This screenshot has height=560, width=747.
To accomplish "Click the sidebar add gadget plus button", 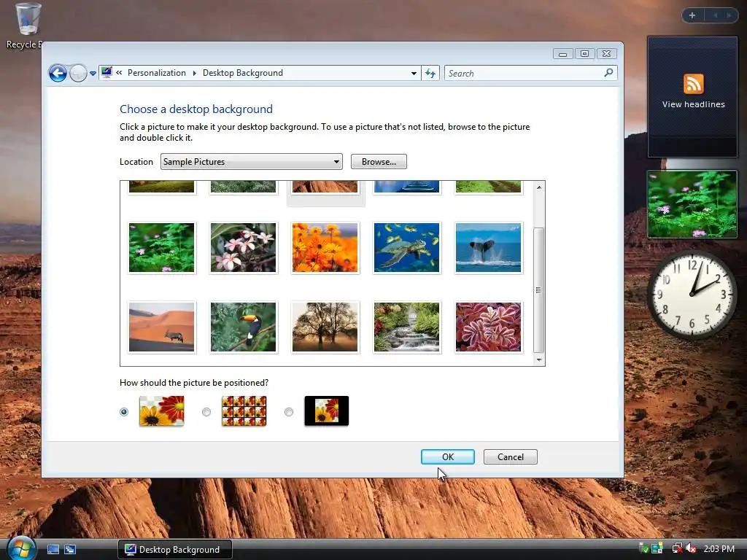I will point(692,15).
